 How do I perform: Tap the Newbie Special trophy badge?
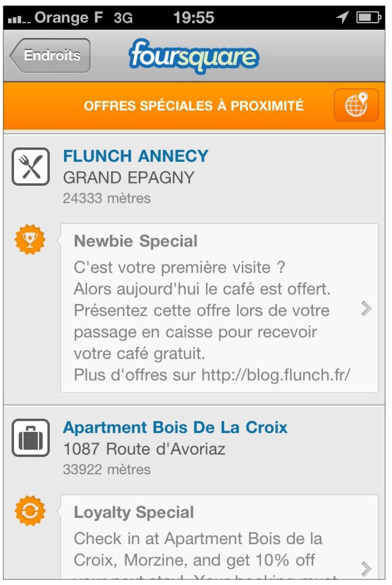tap(30, 239)
